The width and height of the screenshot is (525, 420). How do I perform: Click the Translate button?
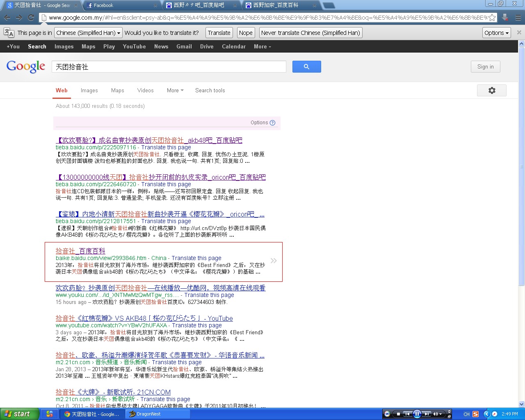pyautogui.click(x=219, y=33)
